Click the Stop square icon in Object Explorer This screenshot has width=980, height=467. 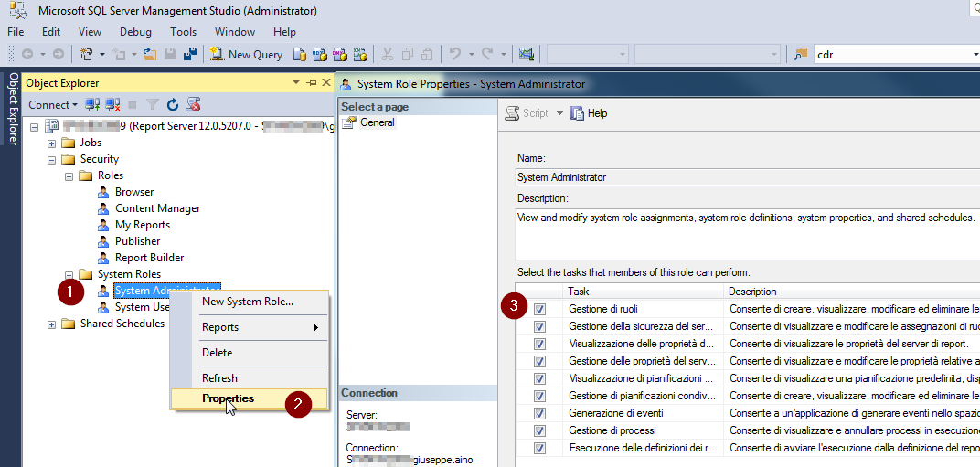pos(133,104)
